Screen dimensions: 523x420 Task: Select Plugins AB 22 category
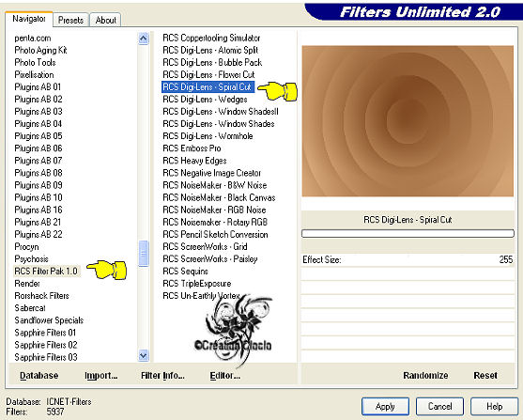pyautogui.click(x=38, y=234)
